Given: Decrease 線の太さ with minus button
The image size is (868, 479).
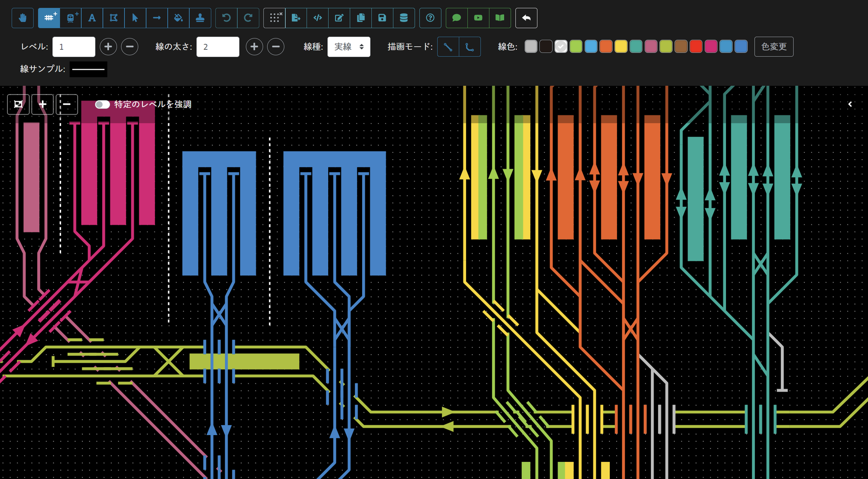Looking at the screenshot, I should coord(276,47).
